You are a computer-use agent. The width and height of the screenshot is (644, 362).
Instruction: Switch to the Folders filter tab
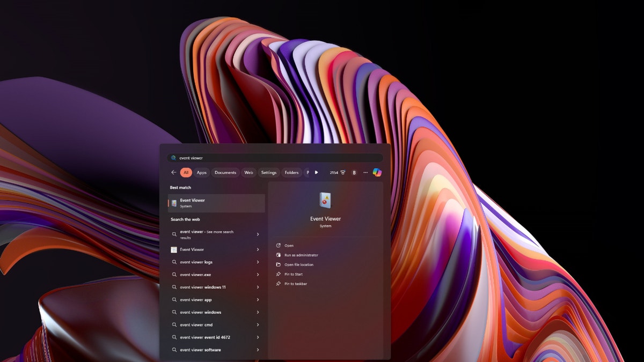pyautogui.click(x=292, y=173)
